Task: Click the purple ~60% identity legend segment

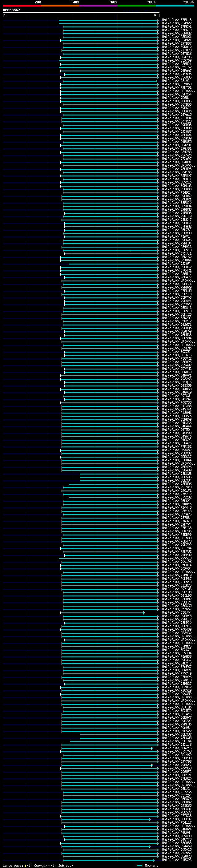Action: coord(98,6)
